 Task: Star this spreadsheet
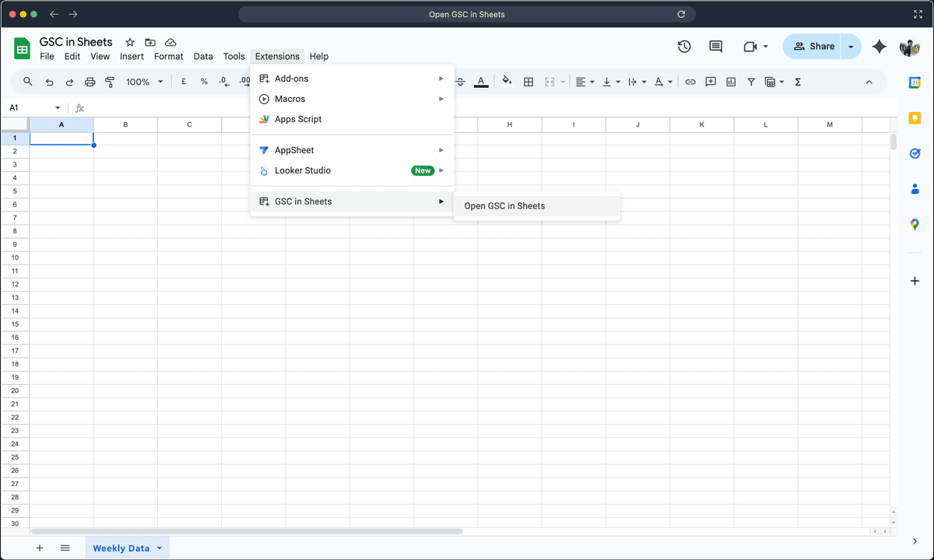tap(130, 42)
